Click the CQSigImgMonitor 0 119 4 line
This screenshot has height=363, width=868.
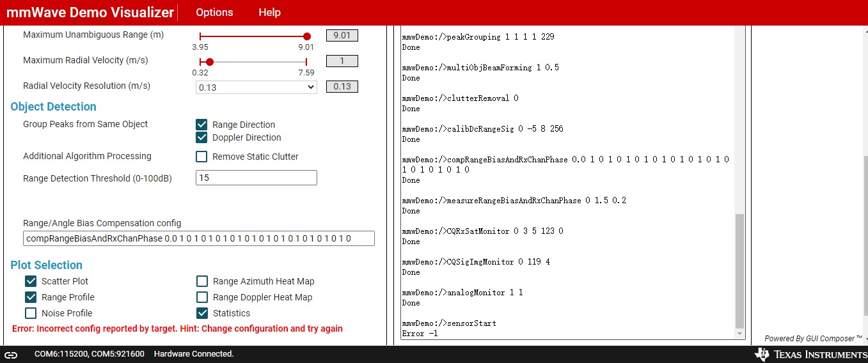[x=476, y=262]
